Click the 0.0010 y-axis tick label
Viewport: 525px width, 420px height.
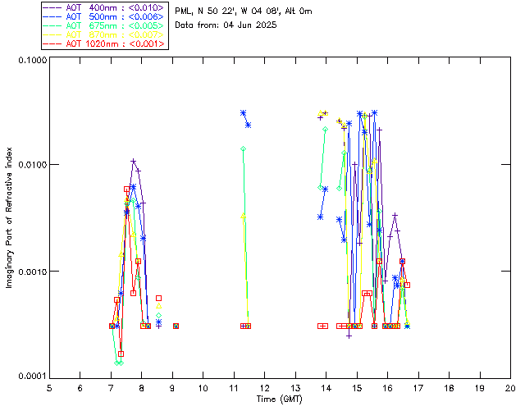(x=30, y=272)
